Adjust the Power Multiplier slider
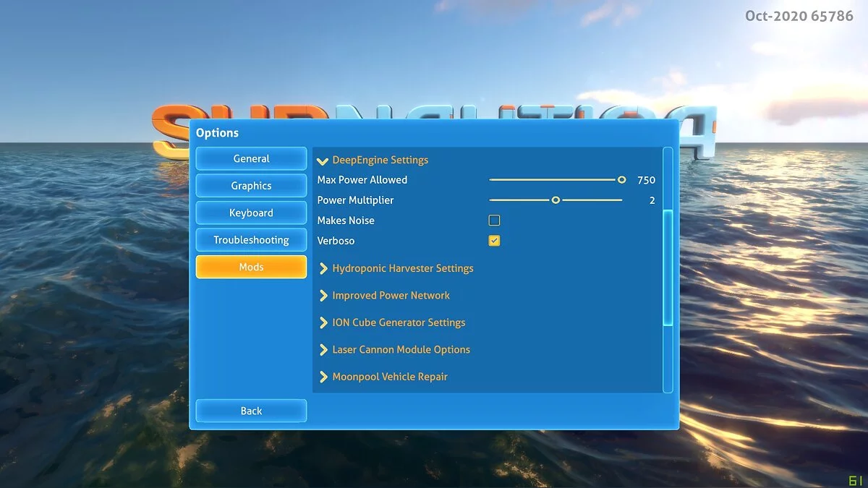The width and height of the screenshot is (868, 488). point(556,200)
